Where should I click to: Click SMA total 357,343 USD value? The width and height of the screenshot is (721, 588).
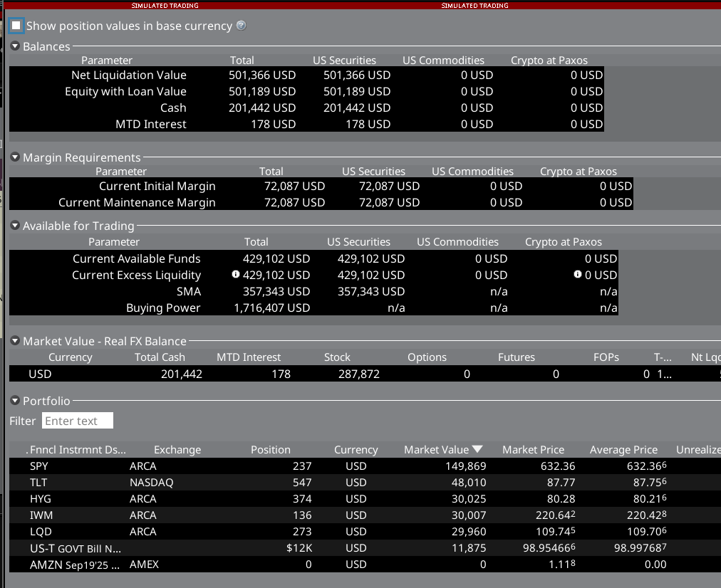click(276, 292)
